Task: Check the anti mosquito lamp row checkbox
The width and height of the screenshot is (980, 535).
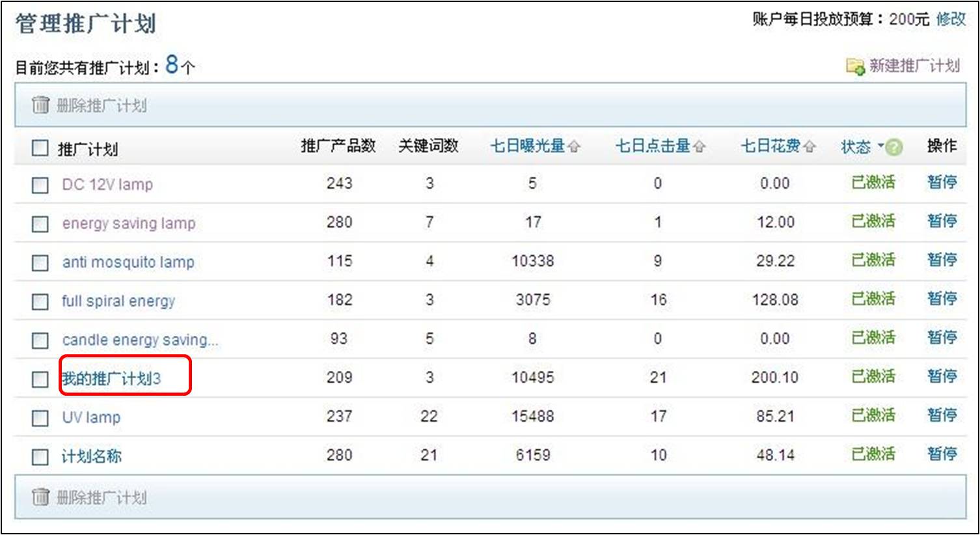Action: point(40,263)
